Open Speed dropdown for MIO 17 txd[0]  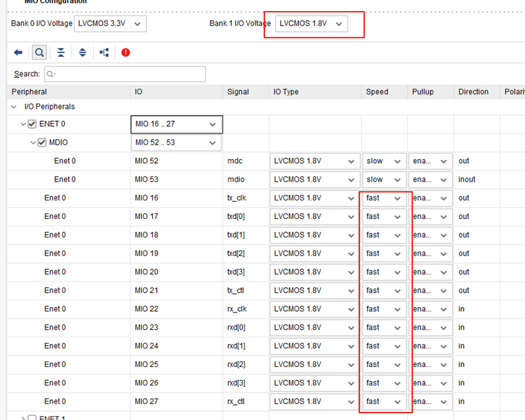point(384,217)
